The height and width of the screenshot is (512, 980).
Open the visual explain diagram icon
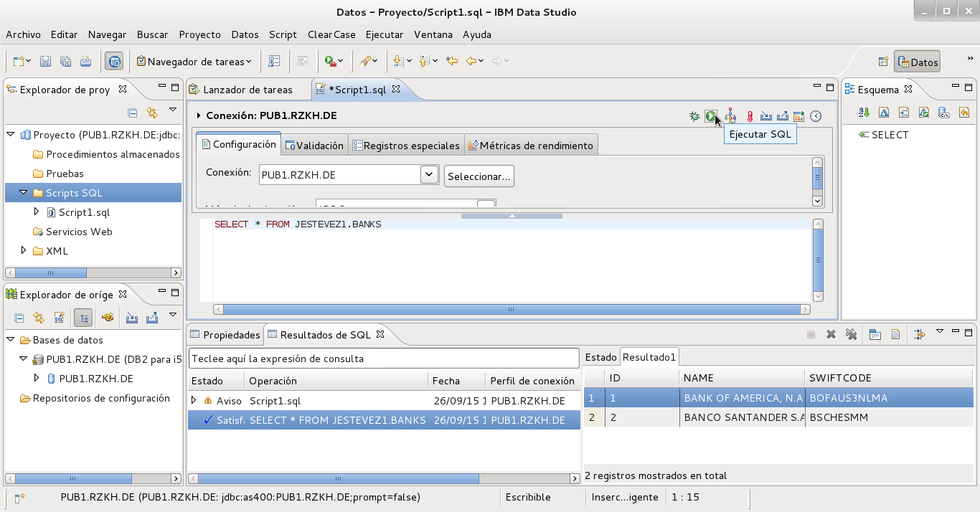(730, 116)
